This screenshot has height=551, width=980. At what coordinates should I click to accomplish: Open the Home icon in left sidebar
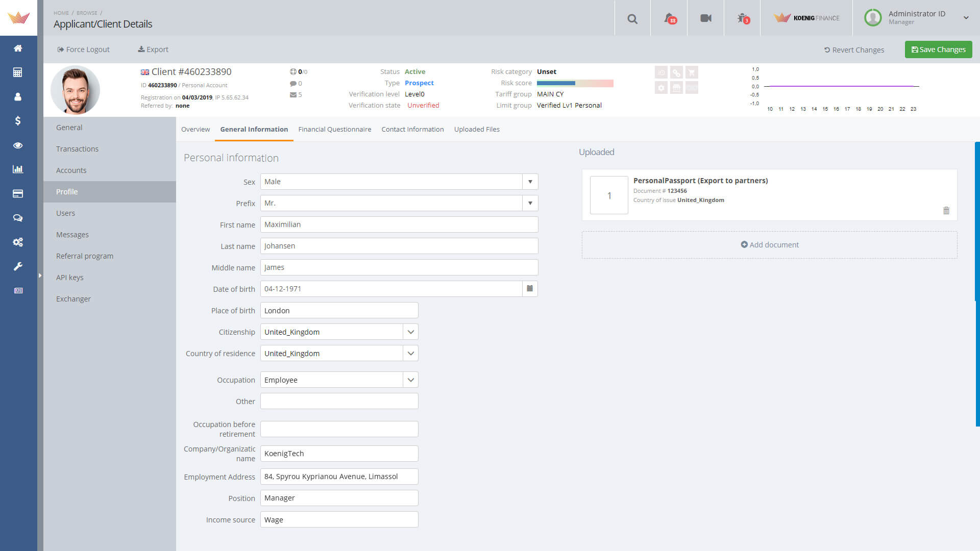[x=18, y=48]
